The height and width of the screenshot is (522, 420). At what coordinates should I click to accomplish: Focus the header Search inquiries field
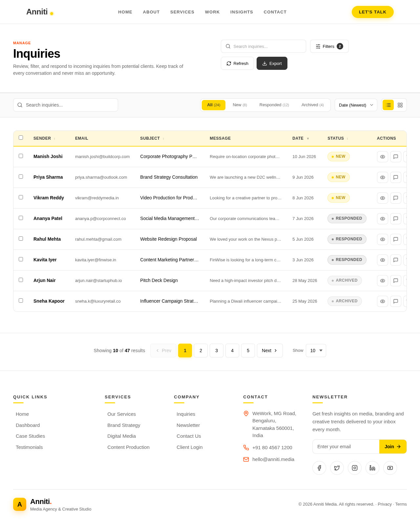[x=263, y=46]
